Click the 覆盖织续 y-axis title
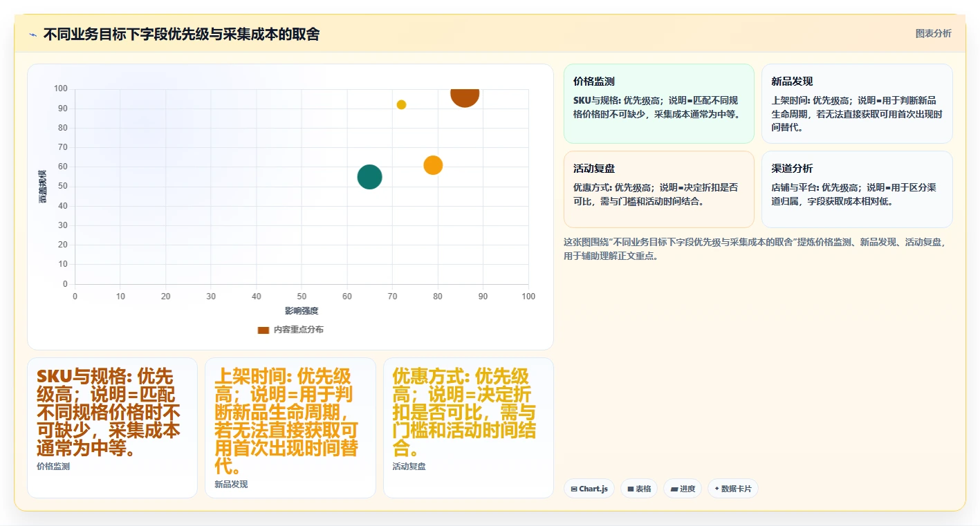The width and height of the screenshot is (980, 526). (43, 186)
